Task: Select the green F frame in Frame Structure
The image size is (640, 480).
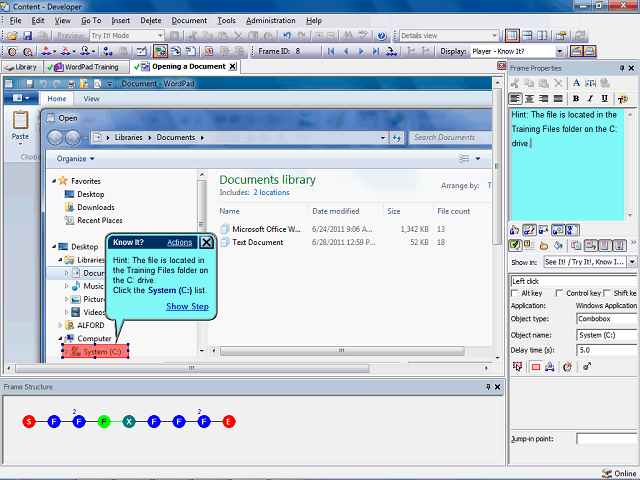Action: coord(104,422)
